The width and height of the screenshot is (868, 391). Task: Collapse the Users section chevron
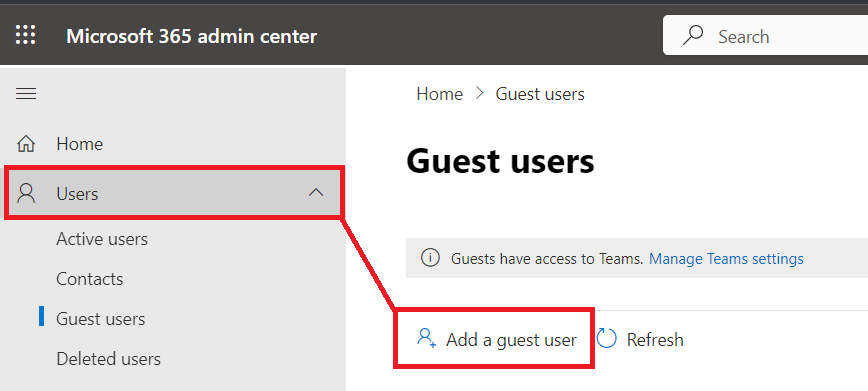316,193
